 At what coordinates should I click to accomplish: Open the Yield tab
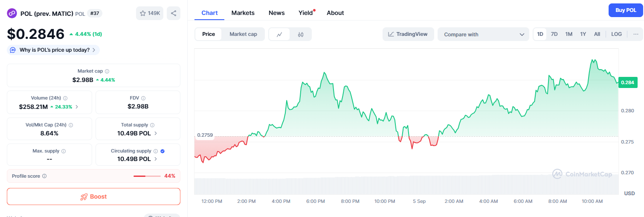306,13
